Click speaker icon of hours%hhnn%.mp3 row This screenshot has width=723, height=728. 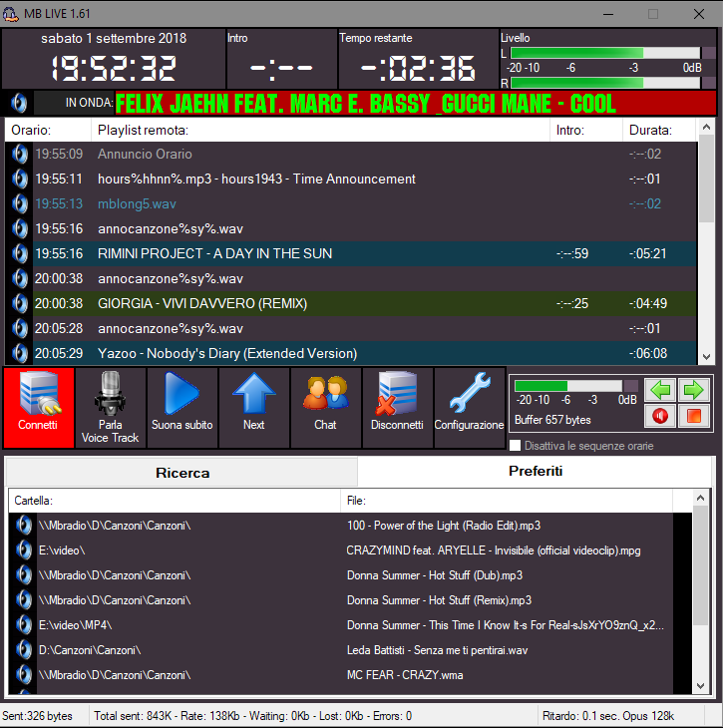[20, 179]
